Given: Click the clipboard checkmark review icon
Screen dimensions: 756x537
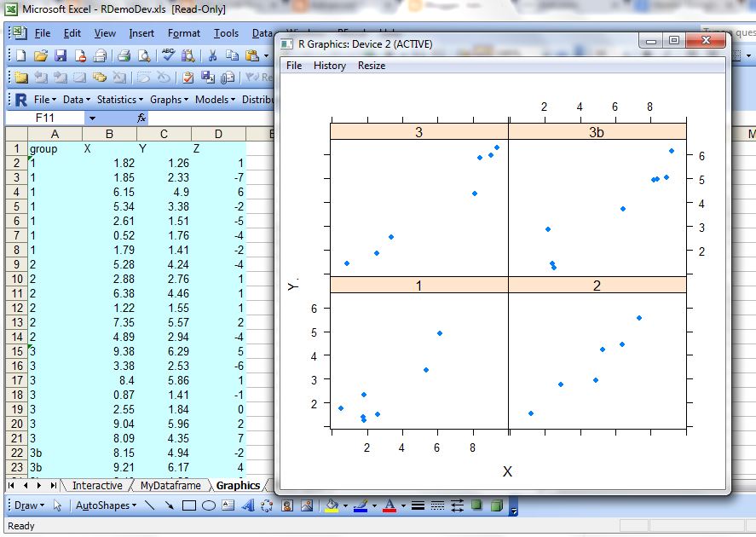Looking at the screenshot, I should click(x=188, y=77).
